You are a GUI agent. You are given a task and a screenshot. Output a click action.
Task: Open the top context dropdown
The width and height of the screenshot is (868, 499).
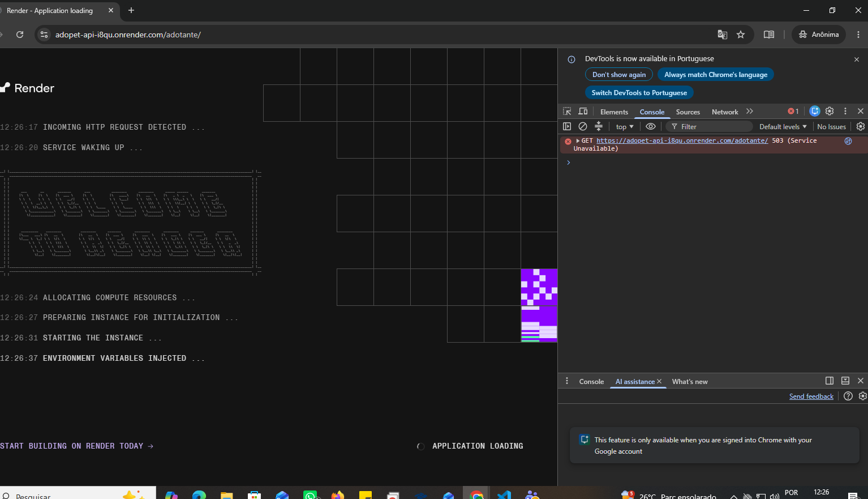tap(625, 127)
